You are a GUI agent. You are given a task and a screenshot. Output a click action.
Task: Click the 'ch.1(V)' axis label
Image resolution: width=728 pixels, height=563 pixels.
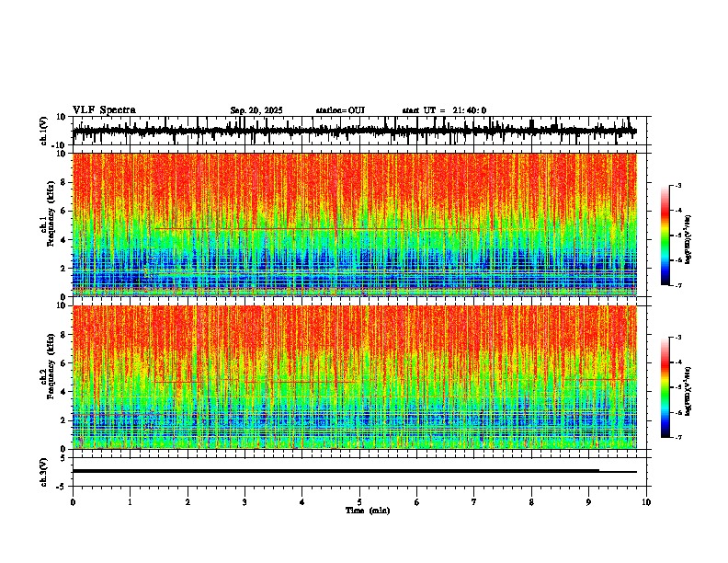43,131
